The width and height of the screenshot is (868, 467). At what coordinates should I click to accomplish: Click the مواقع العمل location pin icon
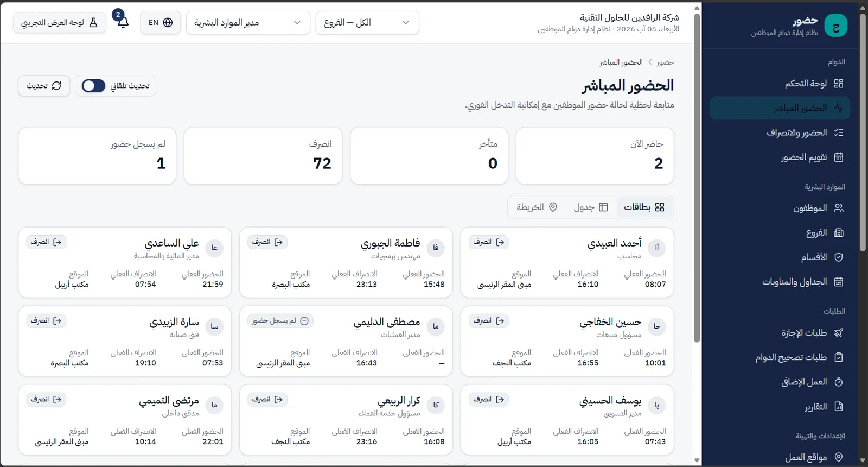(x=839, y=457)
